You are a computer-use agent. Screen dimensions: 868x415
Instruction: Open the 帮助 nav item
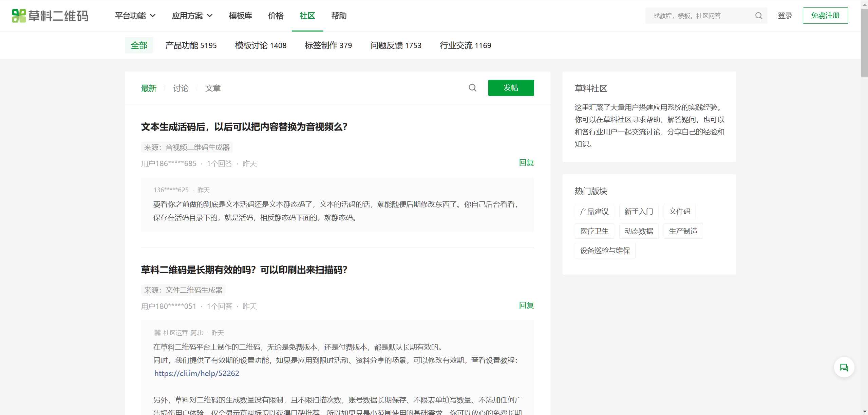pyautogui.click(x=339, y=16)
